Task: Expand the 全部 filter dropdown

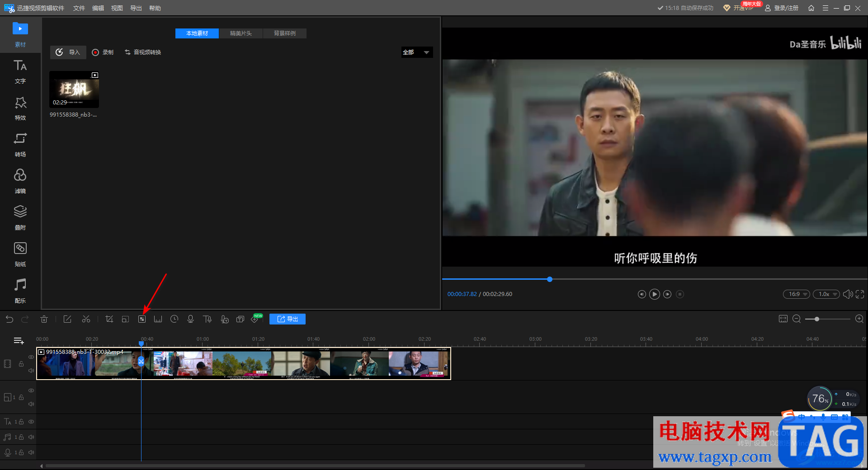Action: click(417, 52)
